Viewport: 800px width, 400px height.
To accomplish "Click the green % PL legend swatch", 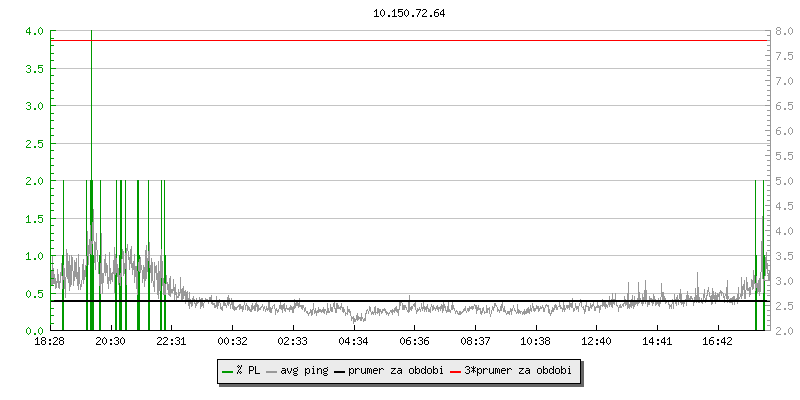I will tap(228, 371).
